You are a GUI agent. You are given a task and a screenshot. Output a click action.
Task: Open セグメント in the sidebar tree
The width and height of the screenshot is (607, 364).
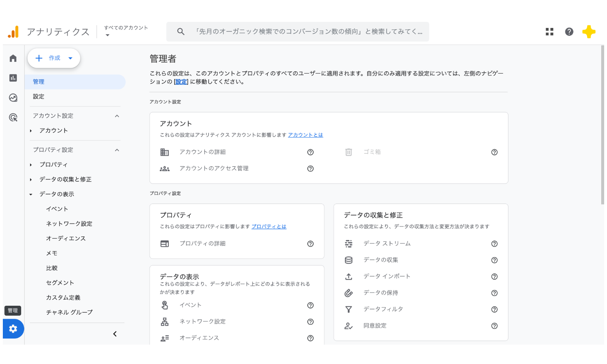[x=60, y=283]
